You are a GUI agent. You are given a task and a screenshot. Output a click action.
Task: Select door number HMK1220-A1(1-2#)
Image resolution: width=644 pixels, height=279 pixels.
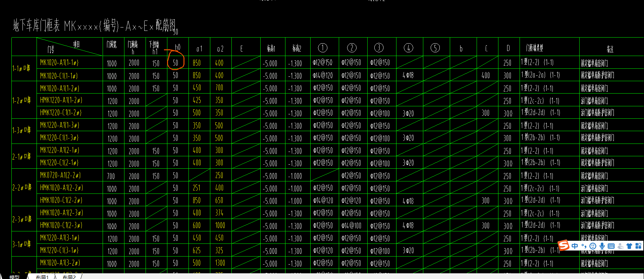click(x=61, y=100)
